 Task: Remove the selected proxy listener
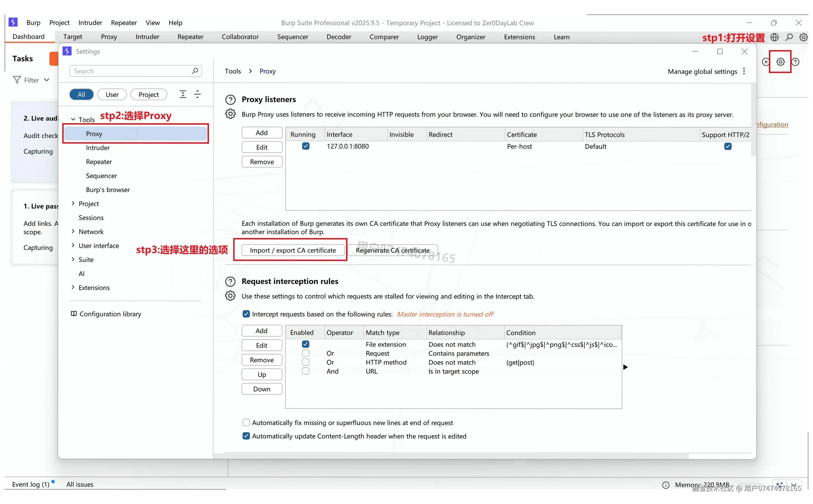[x=262, y=162]
